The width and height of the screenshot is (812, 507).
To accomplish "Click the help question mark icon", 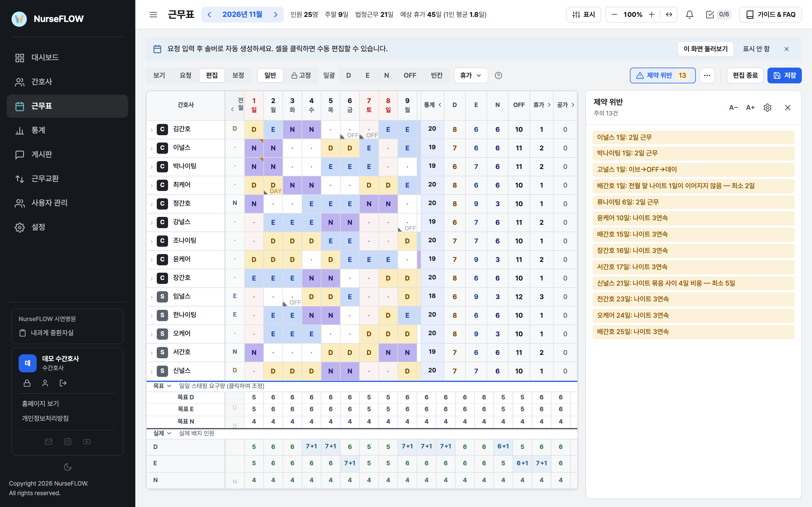I will coord(498,75).
